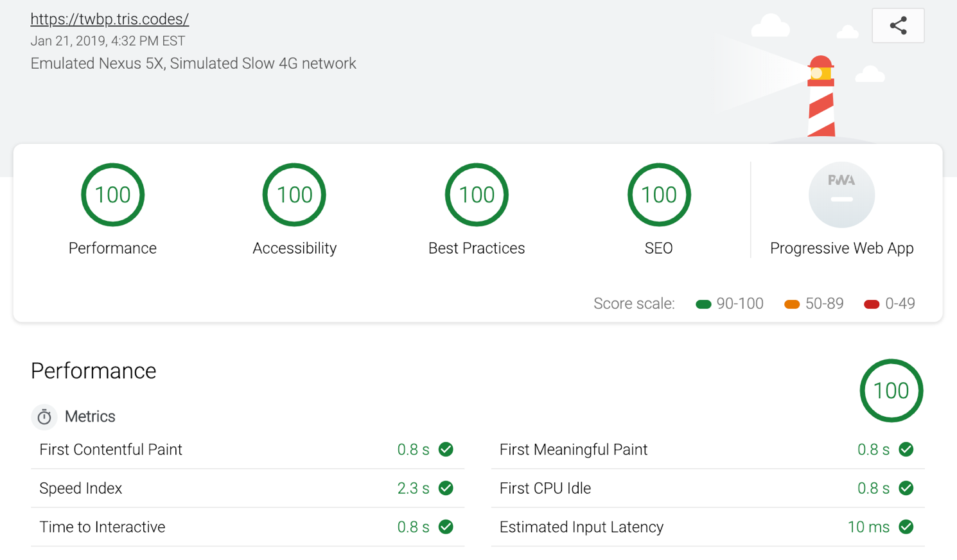Click the Accessibility score gauge
This screenshot has height=560, width=957.
click(294, 195)
